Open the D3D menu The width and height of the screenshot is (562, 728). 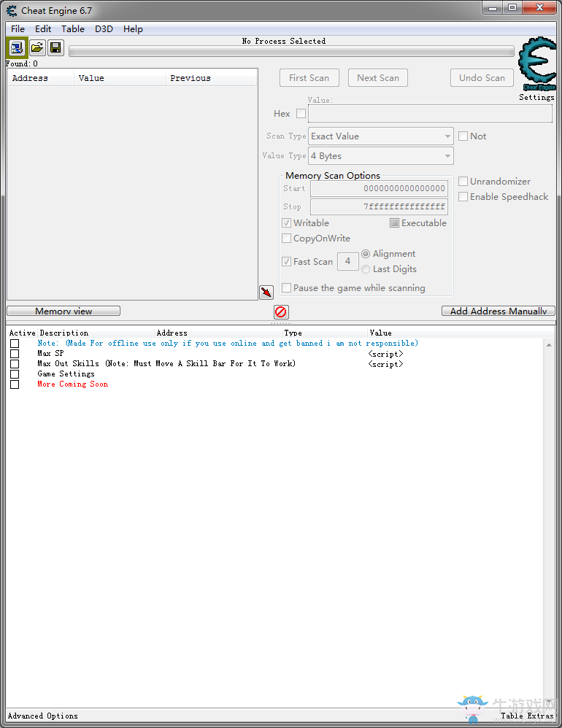coord(104,28)
